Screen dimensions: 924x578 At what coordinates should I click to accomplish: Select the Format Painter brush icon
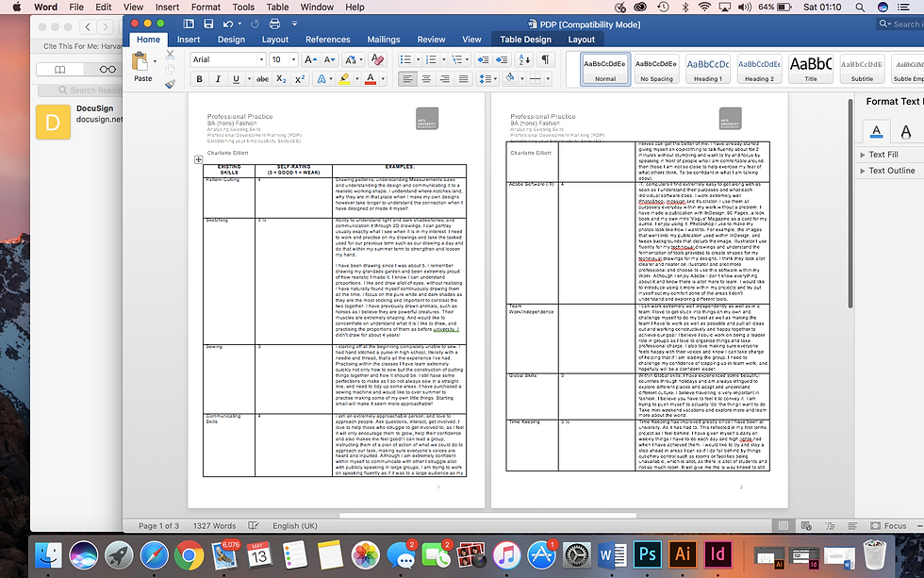pyautogui.click(x=170, y=84)
